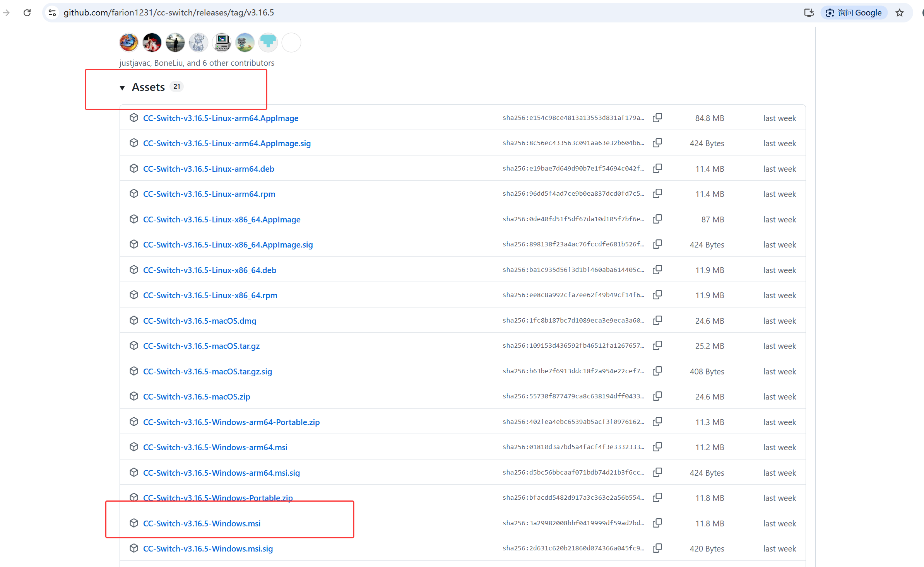Copy sha256 for Linux-x86_64.AppImage
This screenshot has height=567, width=924.
[x=657, y=219]
